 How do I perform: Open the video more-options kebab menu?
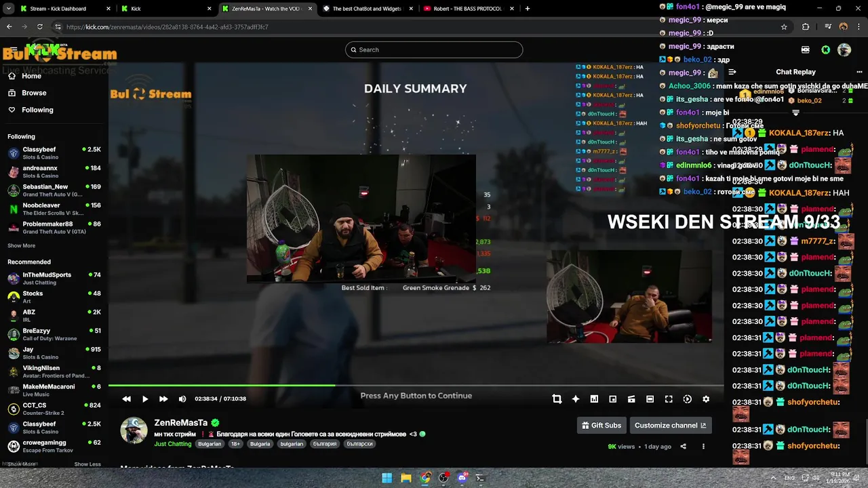[703, 447]
